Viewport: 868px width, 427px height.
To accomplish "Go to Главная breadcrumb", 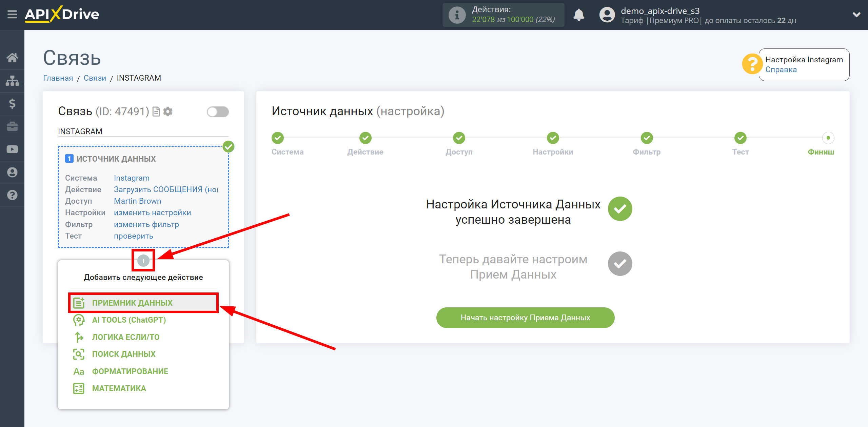I will pos(58,78).
